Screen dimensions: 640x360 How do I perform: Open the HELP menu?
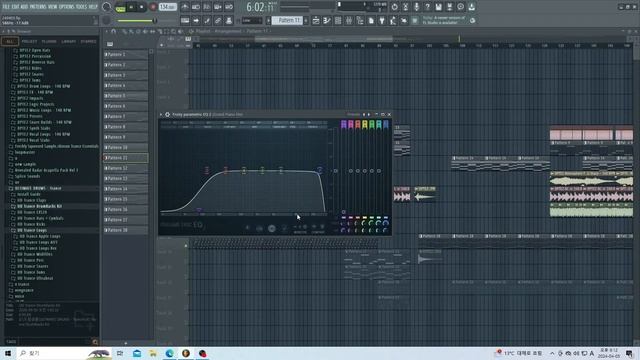[93, 7]
